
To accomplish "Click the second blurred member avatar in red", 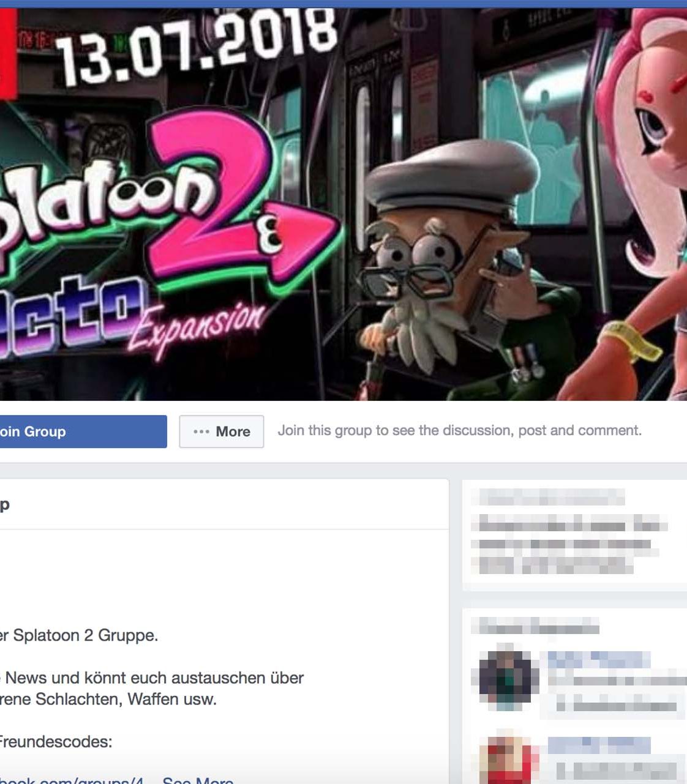I will click(x=506, y=760).
